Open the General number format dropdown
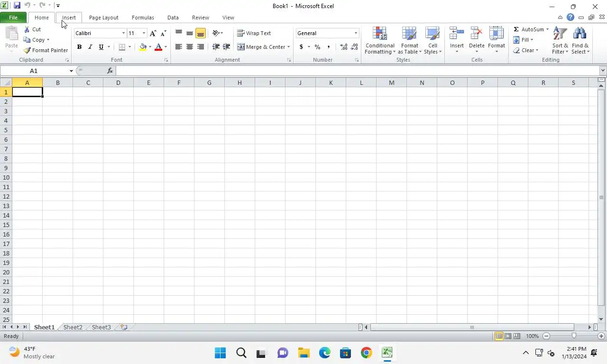The width and height of the screenshot is (607, 364). coord(356,33)
